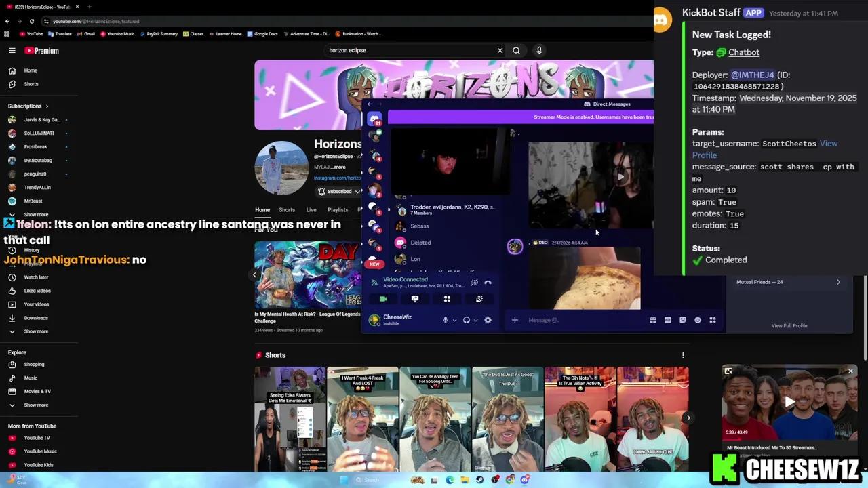Start a voice search on YouTube

coord(539,50)
